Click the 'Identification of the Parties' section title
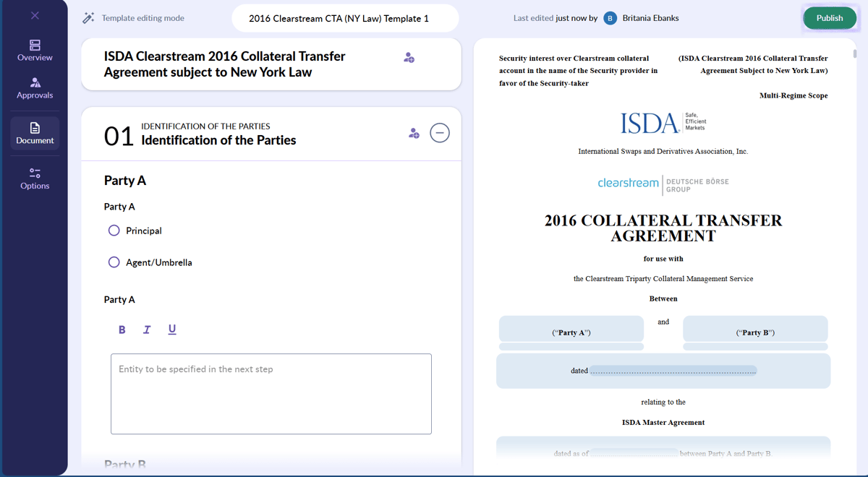Viewport: 868px width, 477px height. (218, 140)
